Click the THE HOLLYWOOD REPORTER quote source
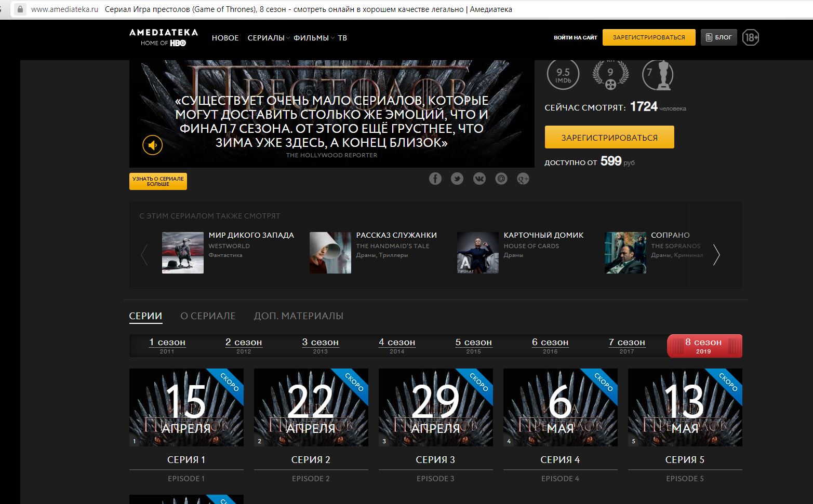813x504 pixels. pos(332,155)
